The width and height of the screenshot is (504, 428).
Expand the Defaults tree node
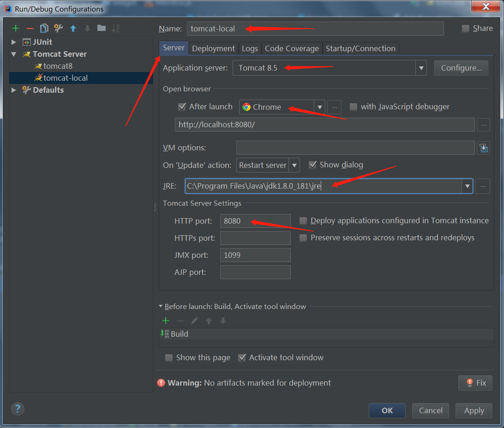pyautogui.click(x=13, y=90)
